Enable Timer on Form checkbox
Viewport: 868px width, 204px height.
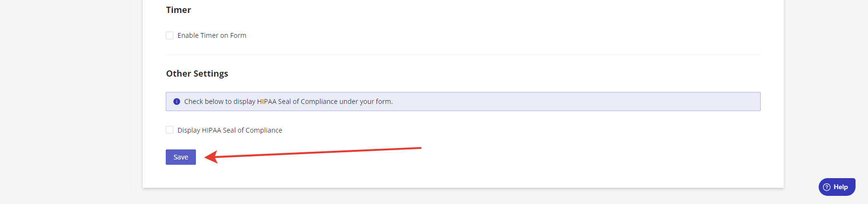[x=170, y=35]
